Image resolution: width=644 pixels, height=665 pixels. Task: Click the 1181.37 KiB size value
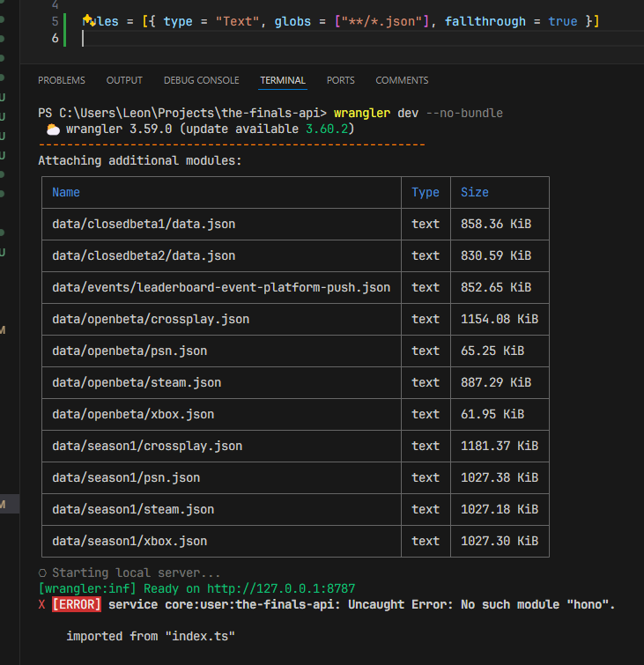[500, 447]
